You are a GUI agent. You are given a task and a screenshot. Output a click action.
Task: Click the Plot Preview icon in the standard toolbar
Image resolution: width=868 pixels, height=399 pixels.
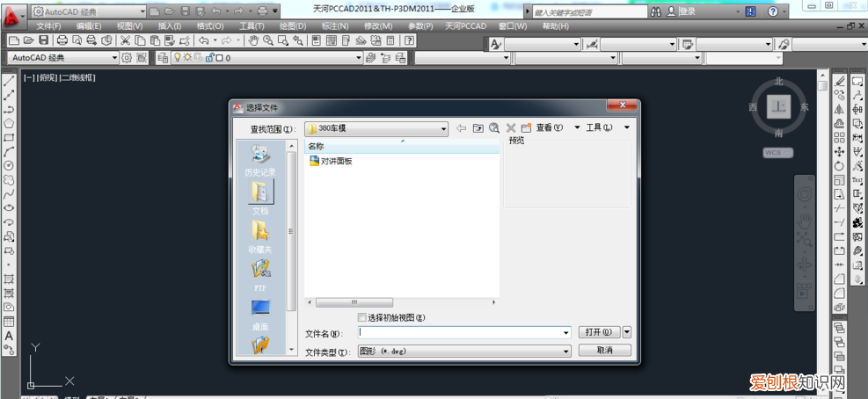click(77, 40)
